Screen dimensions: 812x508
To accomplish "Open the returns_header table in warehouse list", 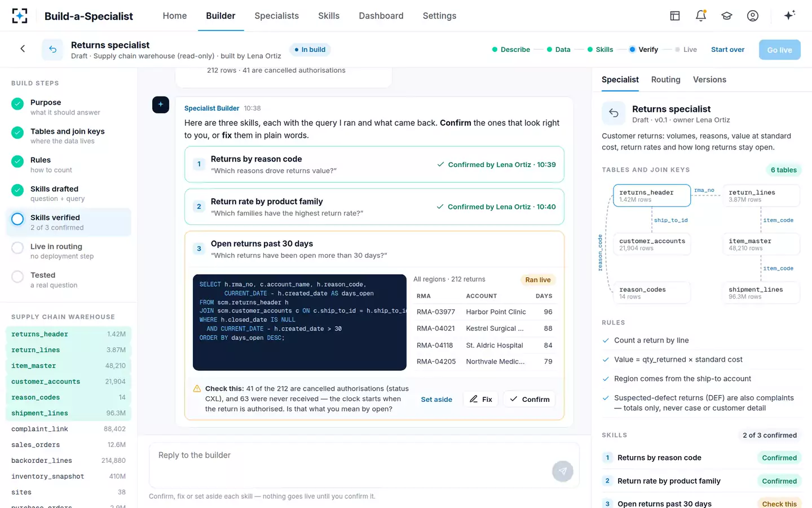I will [68, 334].
